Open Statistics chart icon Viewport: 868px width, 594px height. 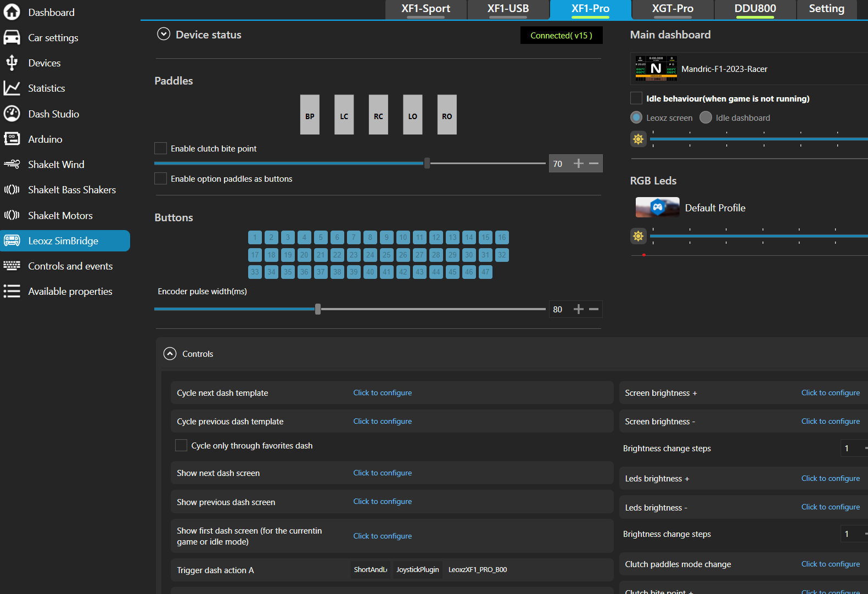click(12, 88)
